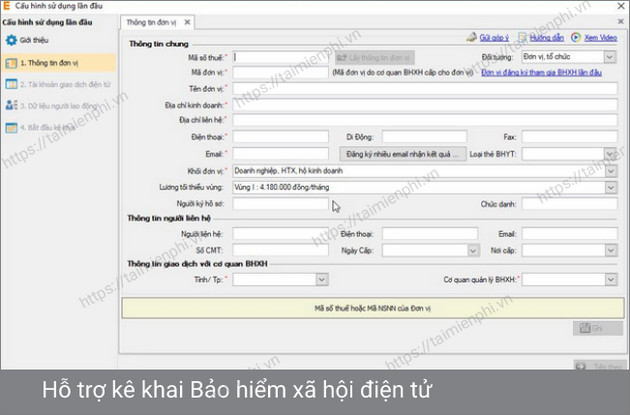The image size is (630, 415).
Task: Expand the Đối tượng dropdown
Action: coord(611,57)
